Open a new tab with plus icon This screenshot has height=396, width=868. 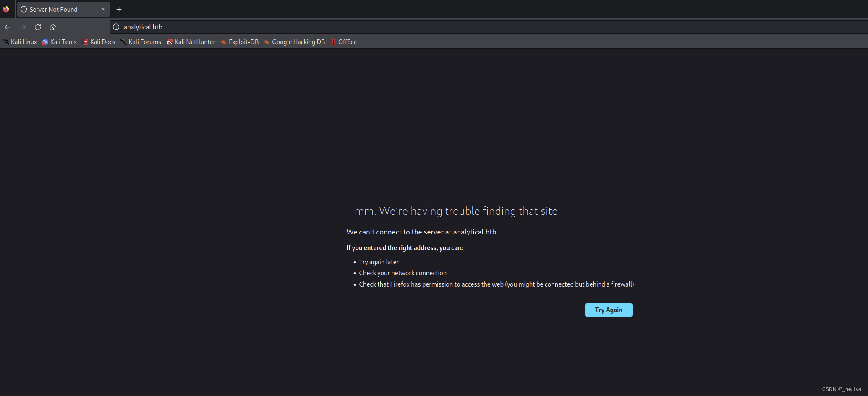pyautogui.click(x=119, y=9)
